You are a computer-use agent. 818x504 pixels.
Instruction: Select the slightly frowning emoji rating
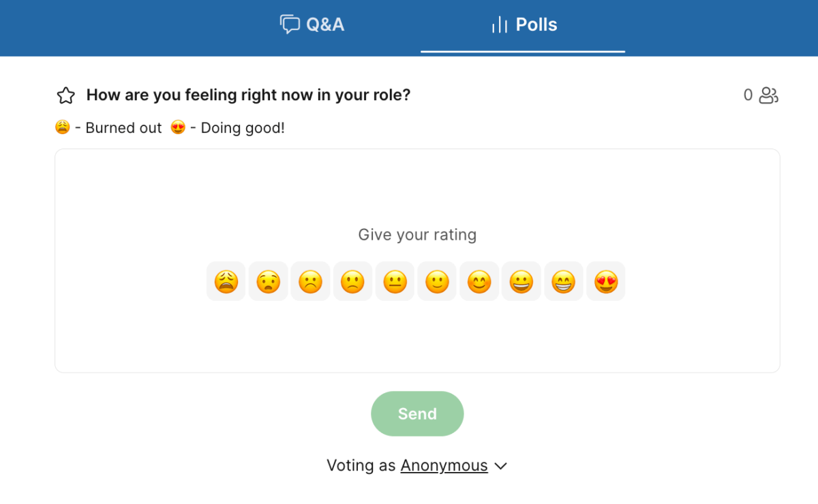[352, 281]
